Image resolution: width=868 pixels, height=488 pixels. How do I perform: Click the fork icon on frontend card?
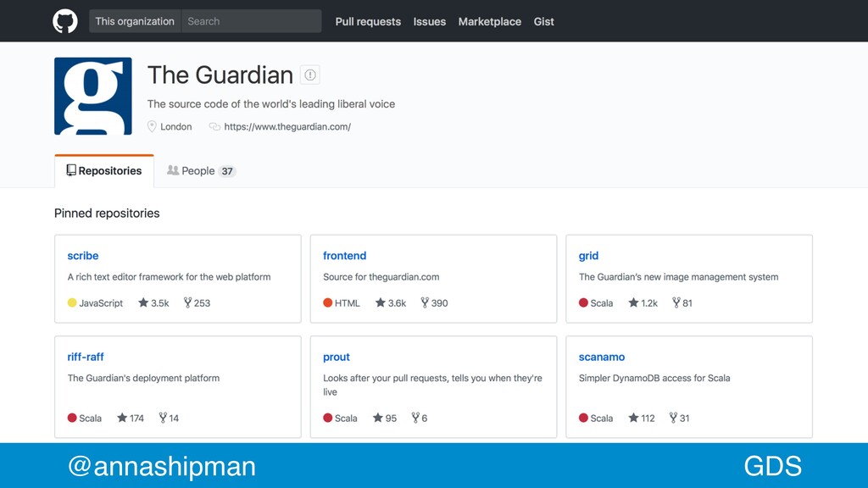[x=425, y=302]
